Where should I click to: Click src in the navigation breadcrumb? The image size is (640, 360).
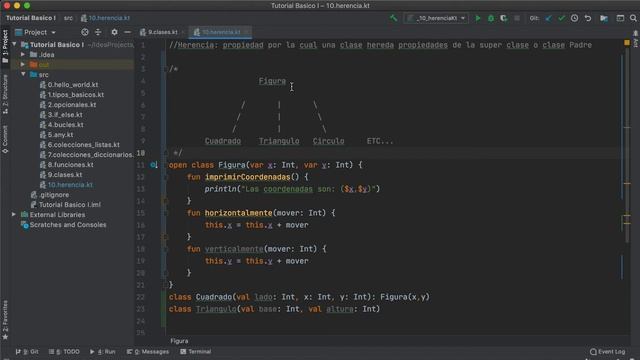pyautogui.click(x=68, y=18)
